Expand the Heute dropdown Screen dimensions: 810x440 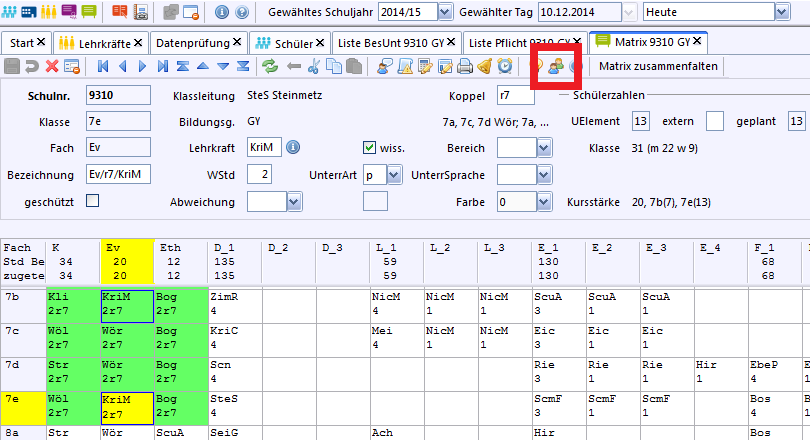(x=782, y=12)
